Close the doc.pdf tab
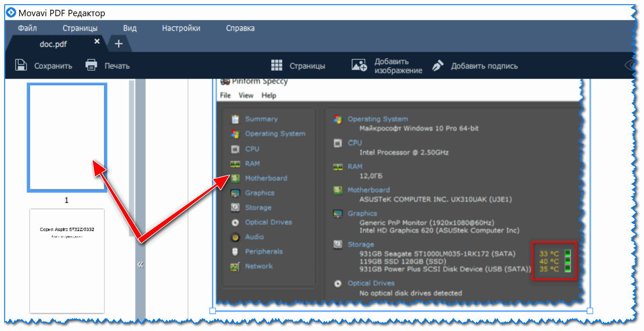The image size is (644, 331). coord(97,41)
